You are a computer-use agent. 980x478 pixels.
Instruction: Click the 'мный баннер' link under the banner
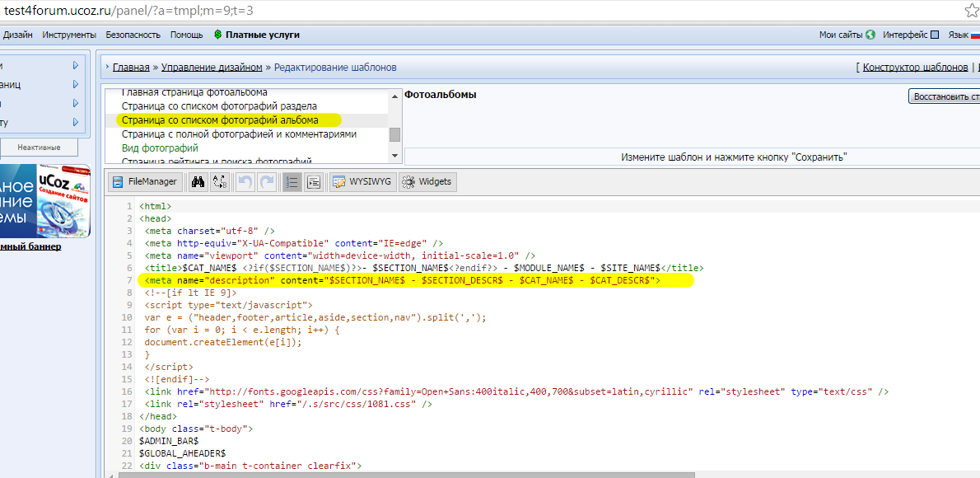coord(30,246)
